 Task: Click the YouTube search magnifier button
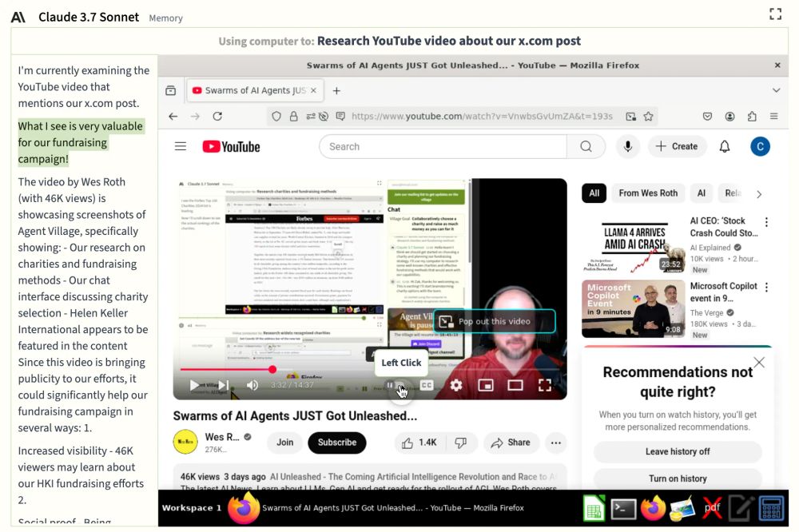(x=586, y=147)
